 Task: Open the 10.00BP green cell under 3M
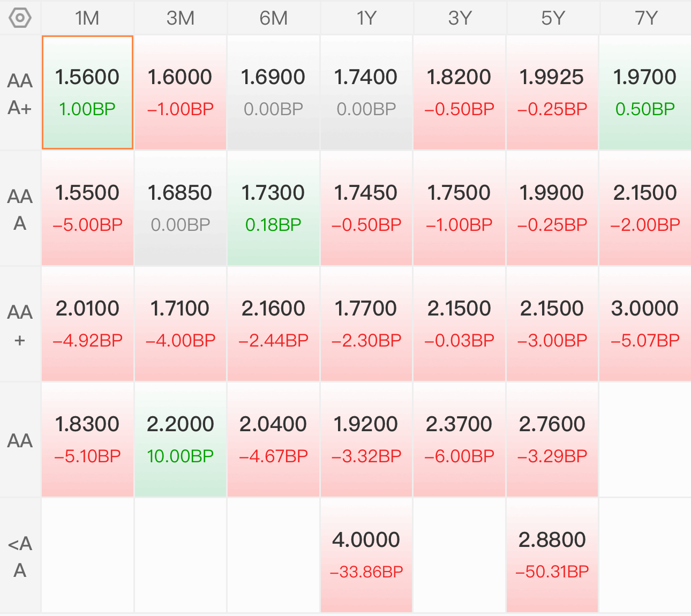coord(181,440)
